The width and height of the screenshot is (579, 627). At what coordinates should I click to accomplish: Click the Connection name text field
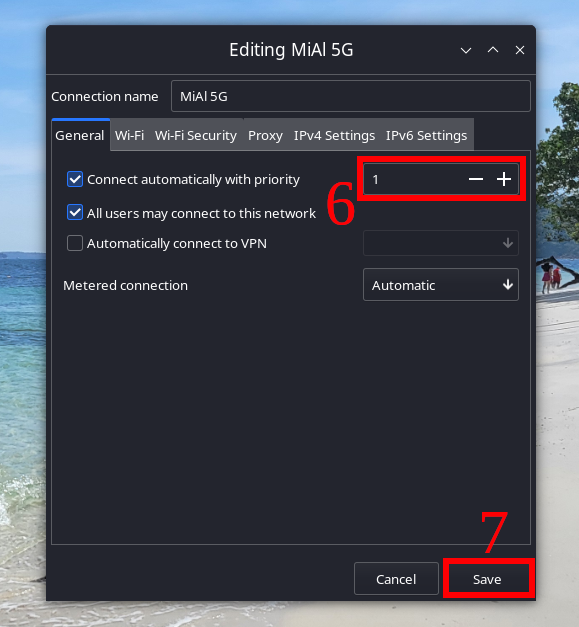pos(351,96)
